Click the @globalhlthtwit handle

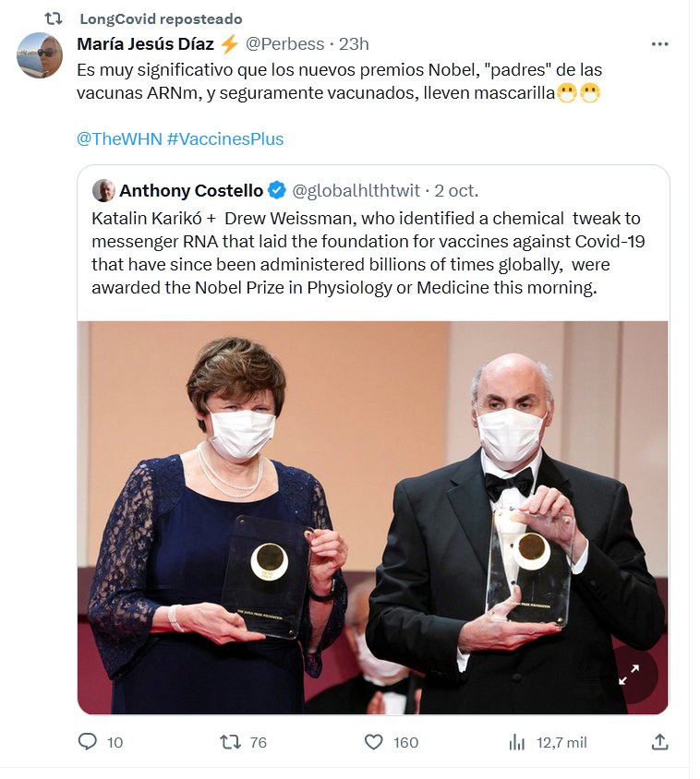(356, 191)
